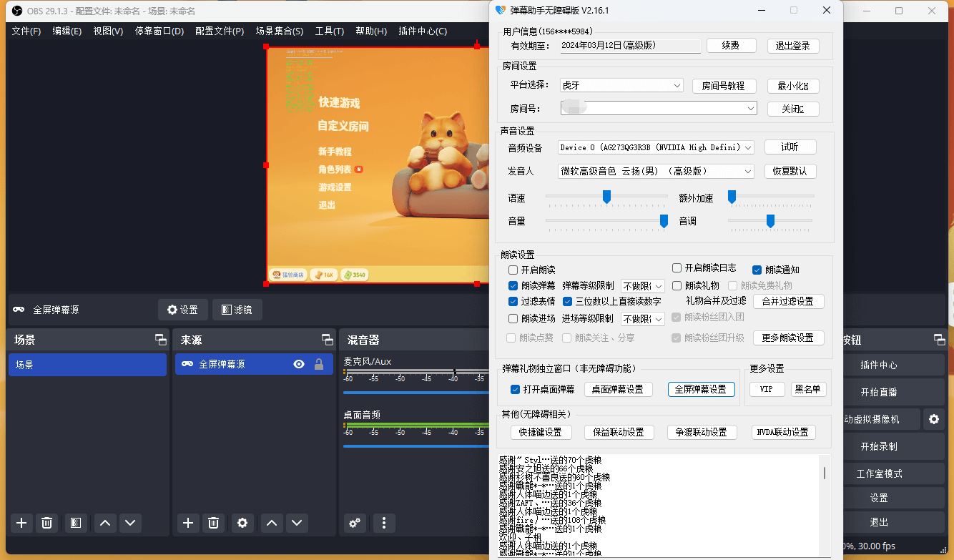Pop out the 来源 dock using its float icon
This screenshot has width=954, height=560.
(x=327, y=340)
